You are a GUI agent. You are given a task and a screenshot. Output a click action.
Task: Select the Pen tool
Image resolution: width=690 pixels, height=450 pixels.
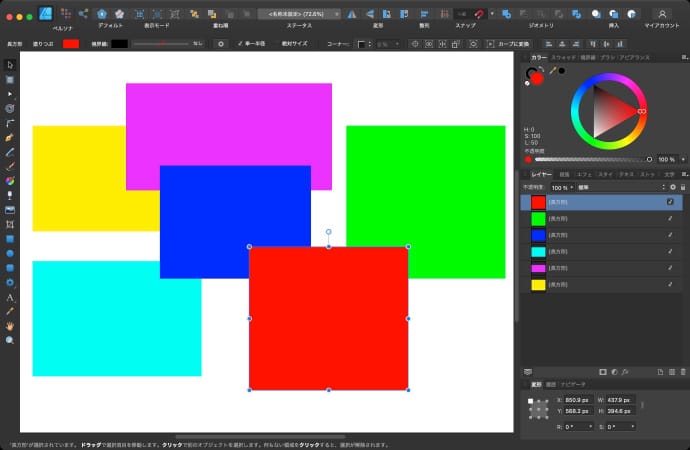10,137
